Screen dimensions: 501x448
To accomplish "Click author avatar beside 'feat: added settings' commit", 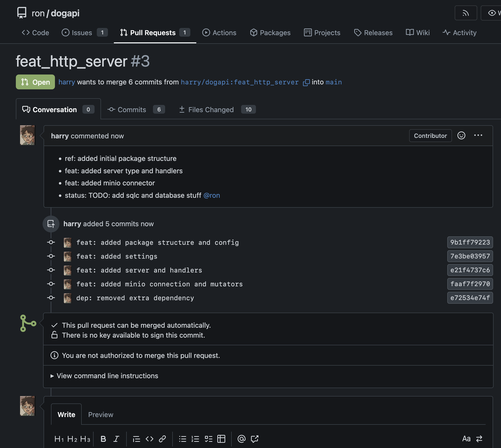I will pos(68,256).
